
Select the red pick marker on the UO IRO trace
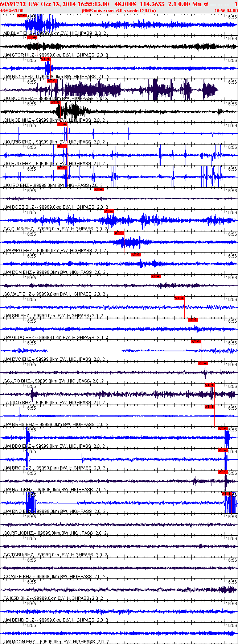(62, 168)
